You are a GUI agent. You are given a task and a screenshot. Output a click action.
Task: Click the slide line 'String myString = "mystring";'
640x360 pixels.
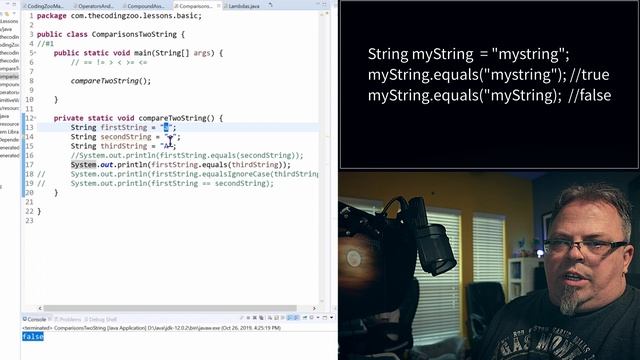[469, 54]
